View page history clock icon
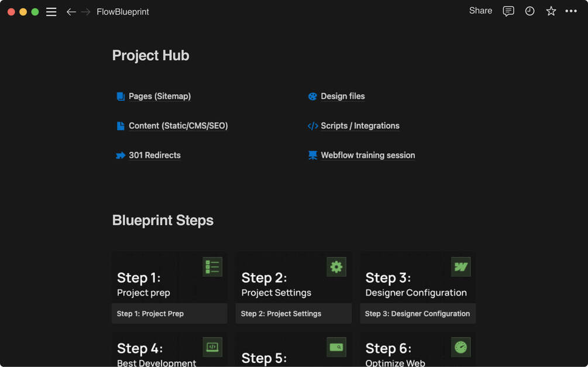 pyautogui.click(x=529, y=11)
